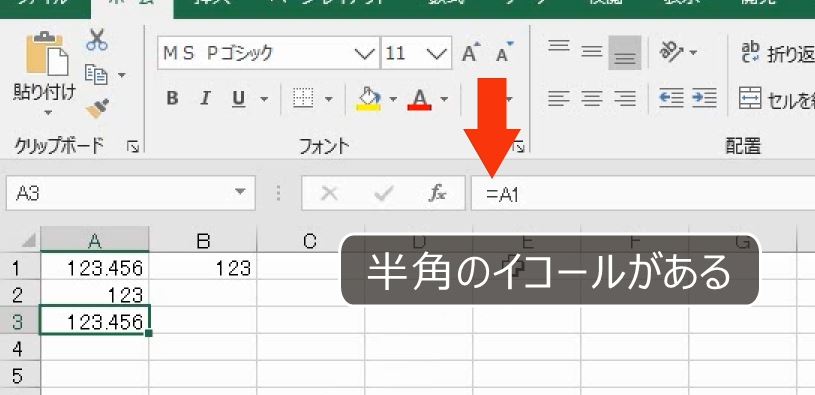Open the Font Color dropdown arrow
Image resolution: width=815 pixels, height=395 pixels.
click(444, 99)
